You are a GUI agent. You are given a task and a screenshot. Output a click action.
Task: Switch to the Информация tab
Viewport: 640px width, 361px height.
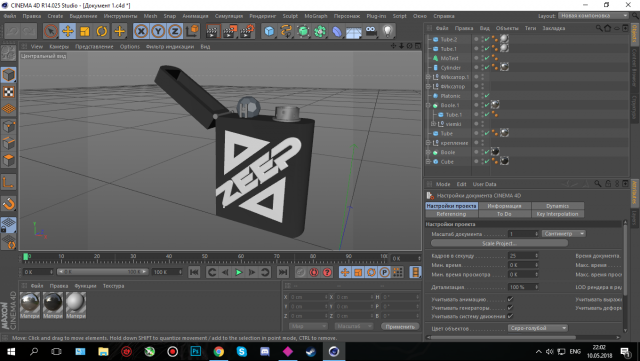click(504, 206)
